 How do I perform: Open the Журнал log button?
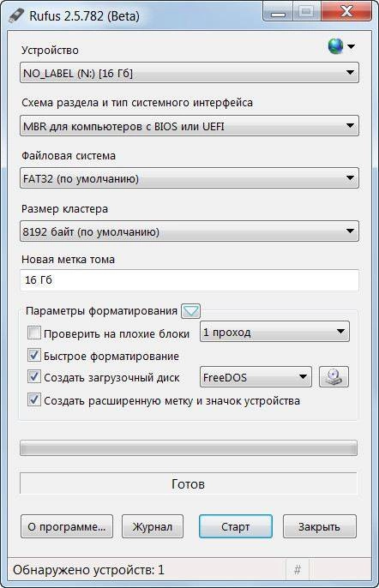click(x=153, y=526)
